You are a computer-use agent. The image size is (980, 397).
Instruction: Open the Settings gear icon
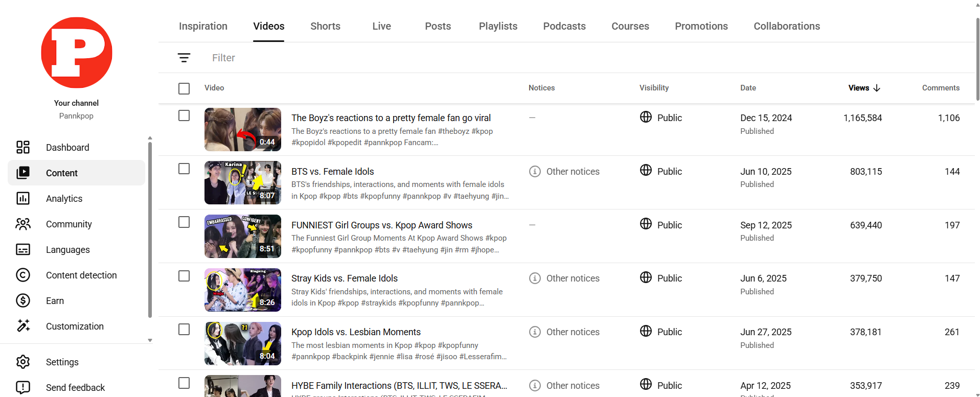(x=23, y=362)
